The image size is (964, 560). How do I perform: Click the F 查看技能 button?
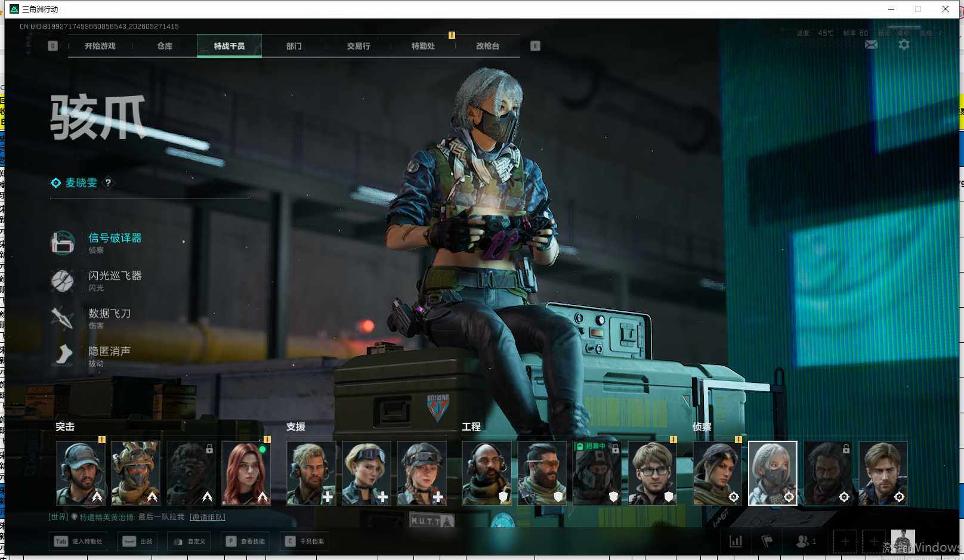pos(245,542)
